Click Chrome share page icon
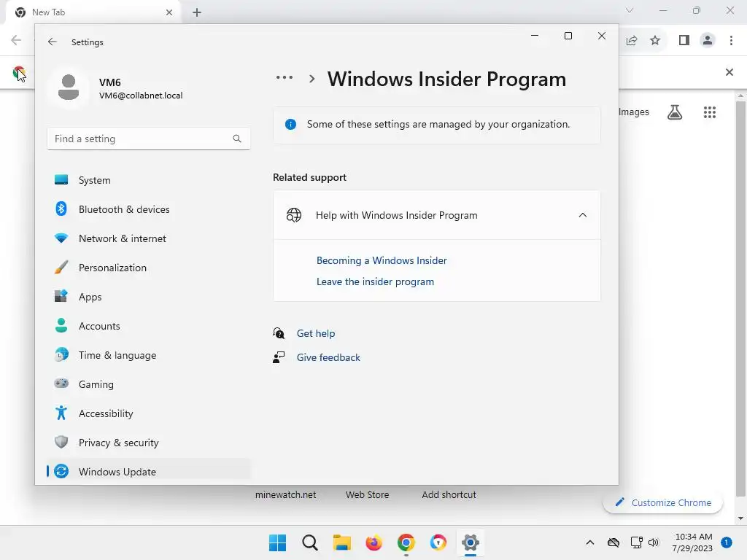Screen dimensions: 747x560 (x=632, y=41)
